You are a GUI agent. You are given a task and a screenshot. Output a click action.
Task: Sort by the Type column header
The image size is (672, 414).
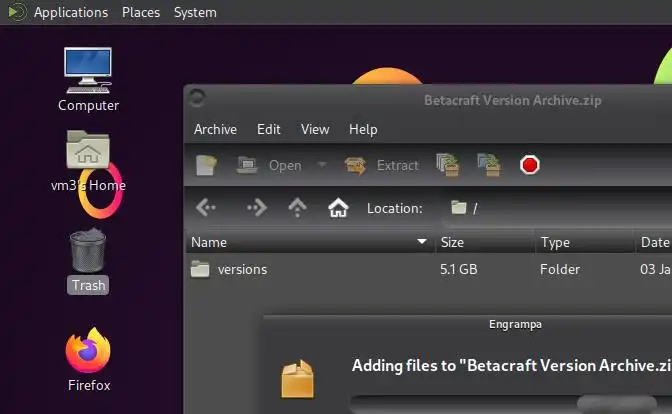pyautogui.click(x=585, y=242)
